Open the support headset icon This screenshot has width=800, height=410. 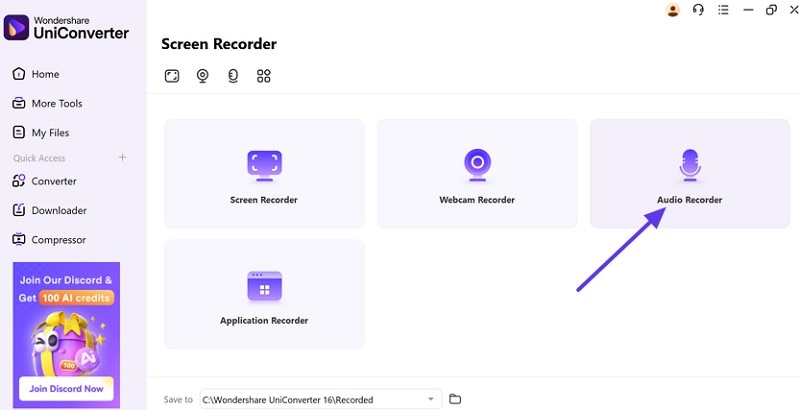tap(698, 10)
